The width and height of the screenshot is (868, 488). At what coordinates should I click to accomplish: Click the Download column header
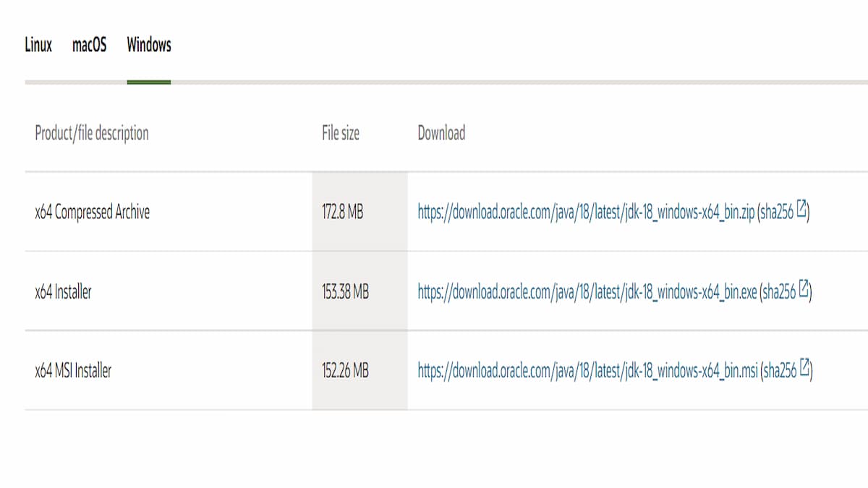pos(441,133)
